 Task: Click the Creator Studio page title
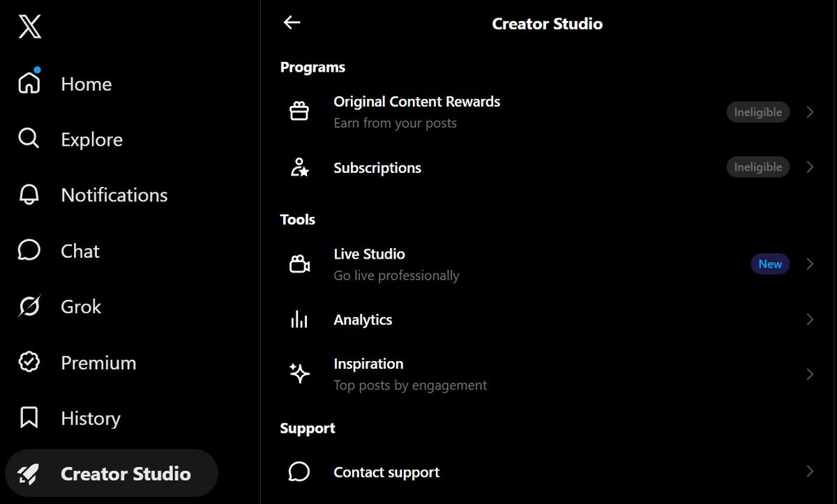(x=548, y=24)
